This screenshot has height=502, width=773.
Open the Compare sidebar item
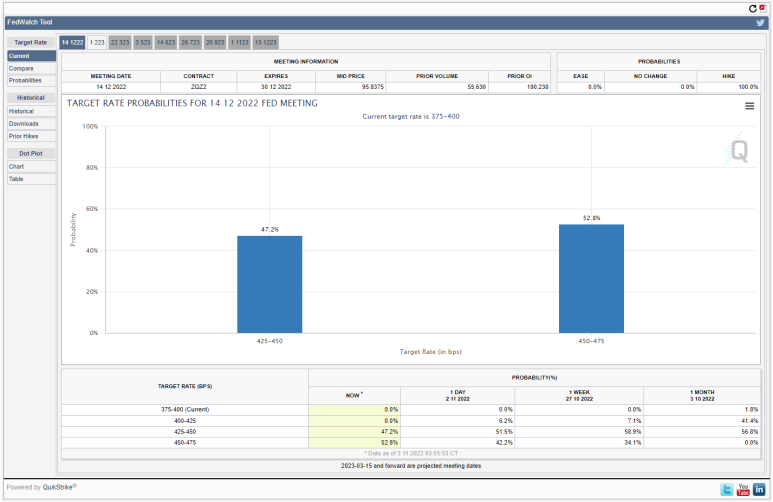coord(32,69)
